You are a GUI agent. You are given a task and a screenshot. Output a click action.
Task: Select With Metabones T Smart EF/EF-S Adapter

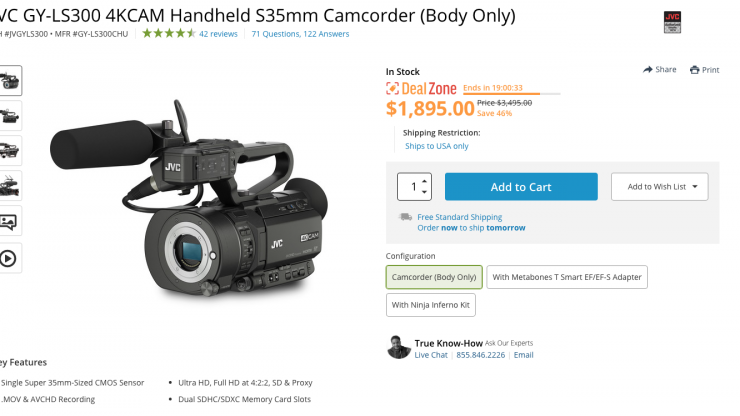tap(567, 277)
